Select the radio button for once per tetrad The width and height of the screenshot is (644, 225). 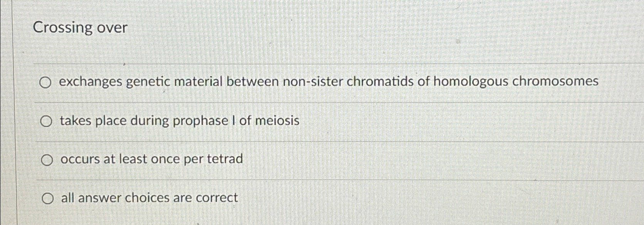tap(47, 160)
